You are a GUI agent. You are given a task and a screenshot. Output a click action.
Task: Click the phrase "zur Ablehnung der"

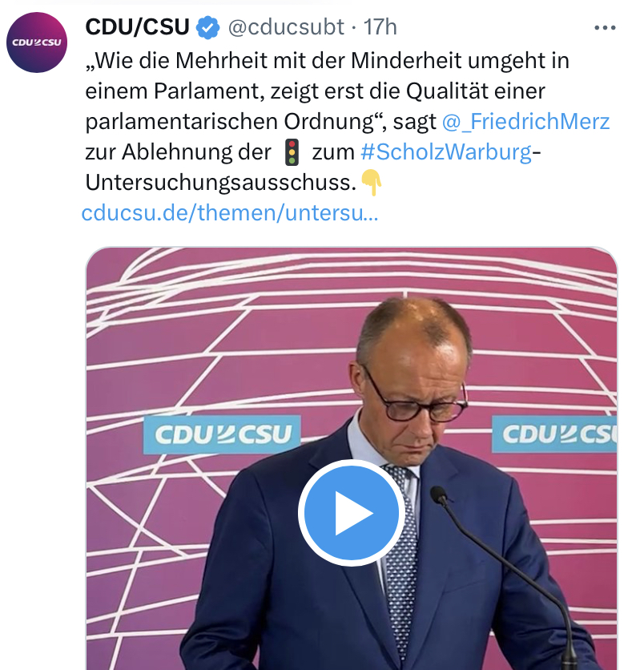click(x=178, y=152)
